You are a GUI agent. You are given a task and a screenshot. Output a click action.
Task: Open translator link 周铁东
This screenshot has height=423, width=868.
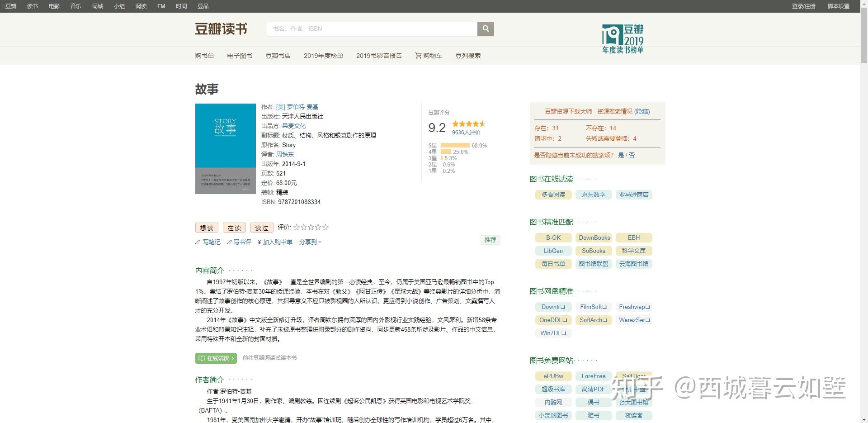click(x=285, y=154)
